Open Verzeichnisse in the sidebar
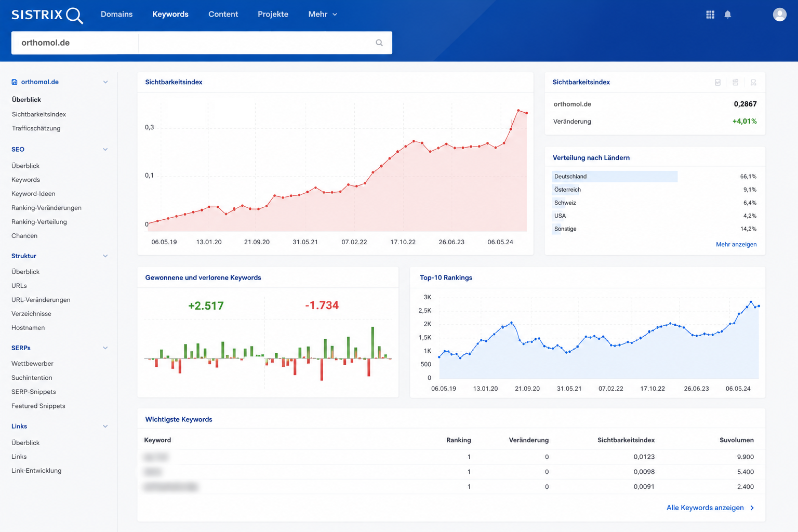This screenshot has width=798, height=532. pyautogui.click(x=31, y=314)
